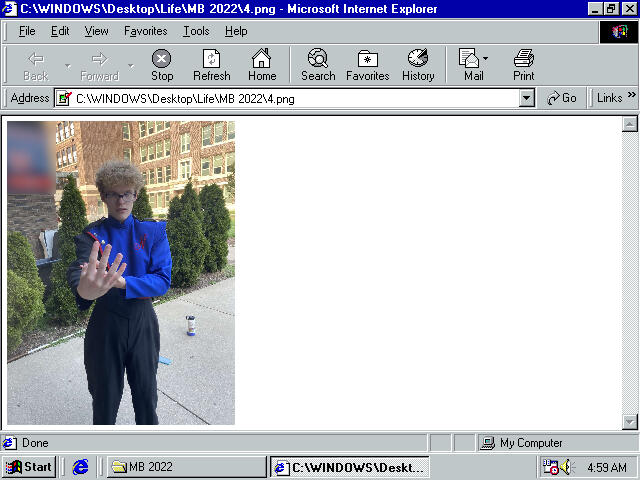Screen dimensions: 640x480
Task: Show the History pane
Action: 418,65
